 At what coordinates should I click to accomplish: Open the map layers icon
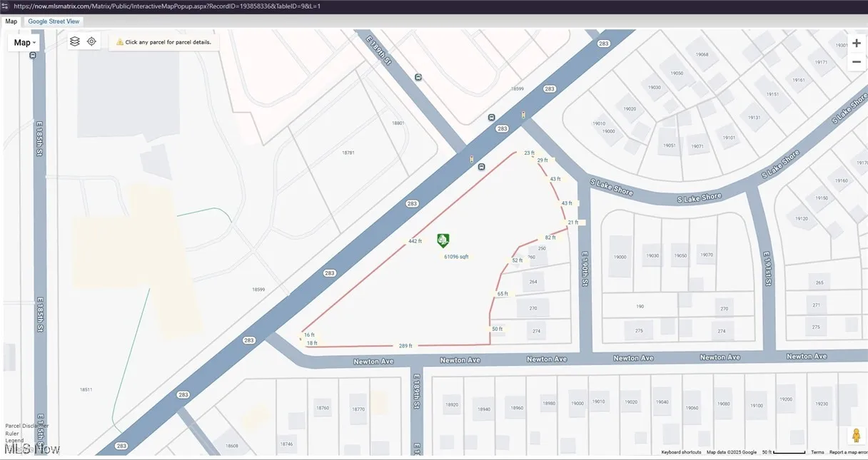click(74, 41)
